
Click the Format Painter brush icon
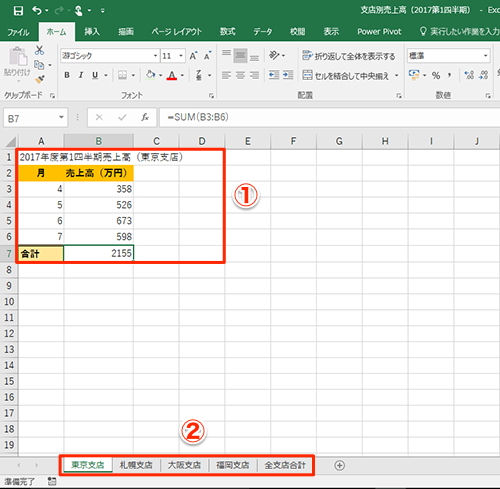coord(40,79)
